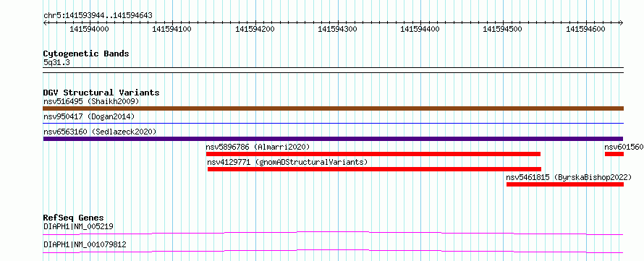Click the thin blue nsv950417 variant line

point(334,123)
